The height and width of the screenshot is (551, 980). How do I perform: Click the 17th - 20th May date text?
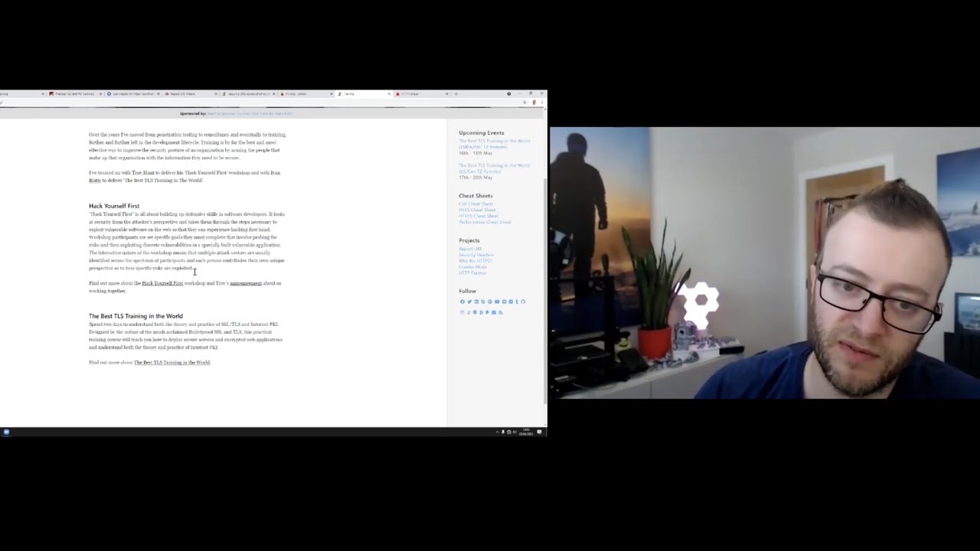475,178
